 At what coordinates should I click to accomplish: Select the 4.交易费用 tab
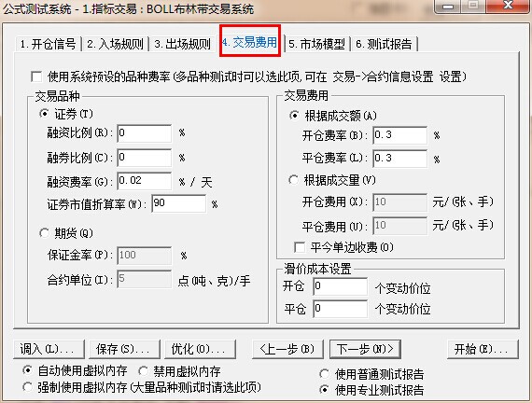[250, 42]
